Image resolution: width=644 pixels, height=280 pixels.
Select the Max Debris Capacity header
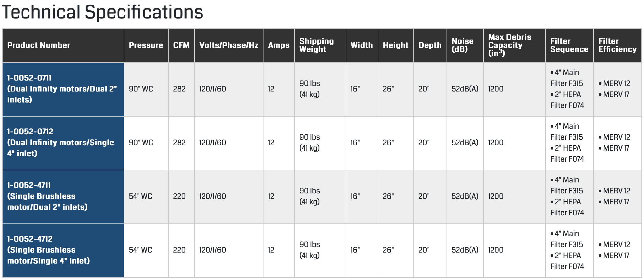[509, 45]
